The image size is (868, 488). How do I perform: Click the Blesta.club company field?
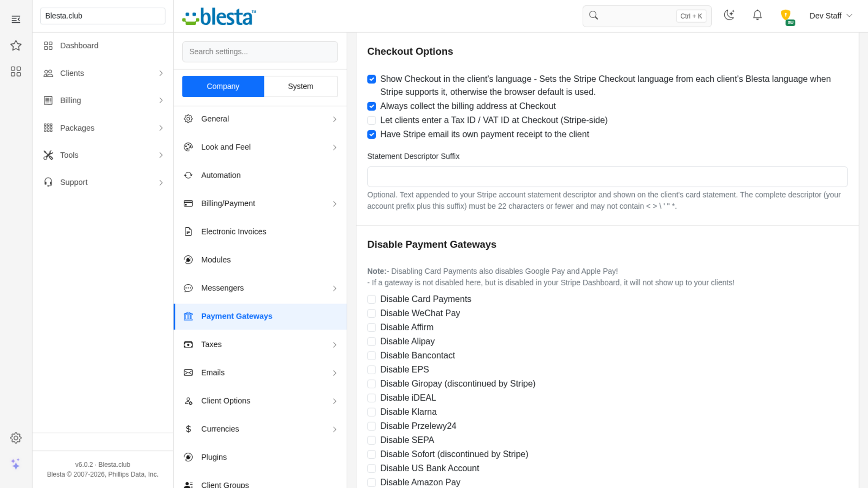click(103, 16)
